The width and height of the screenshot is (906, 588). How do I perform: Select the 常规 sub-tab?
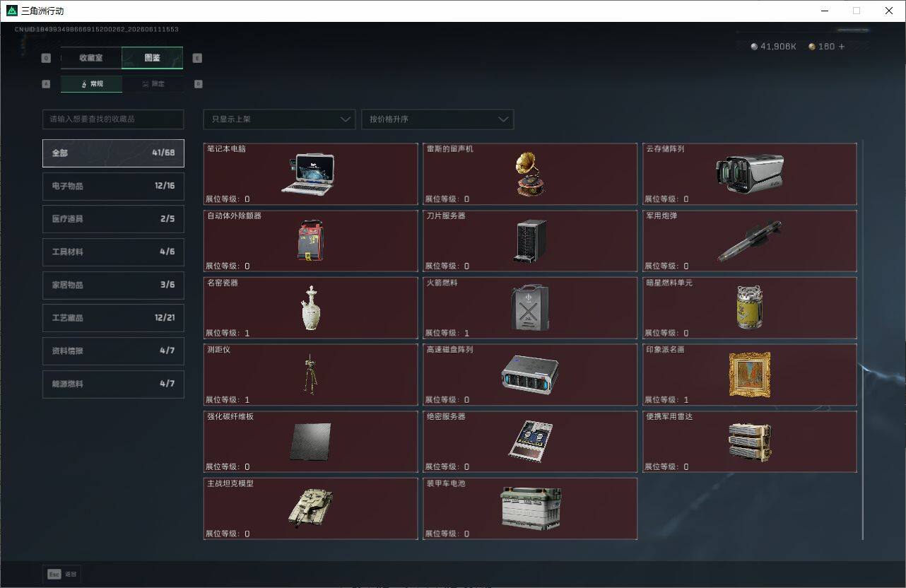pos(91,84)
